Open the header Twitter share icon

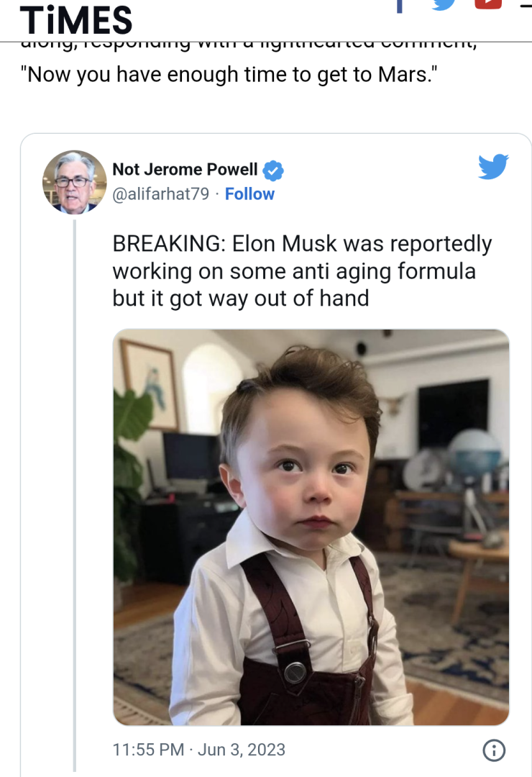point(445,5)
